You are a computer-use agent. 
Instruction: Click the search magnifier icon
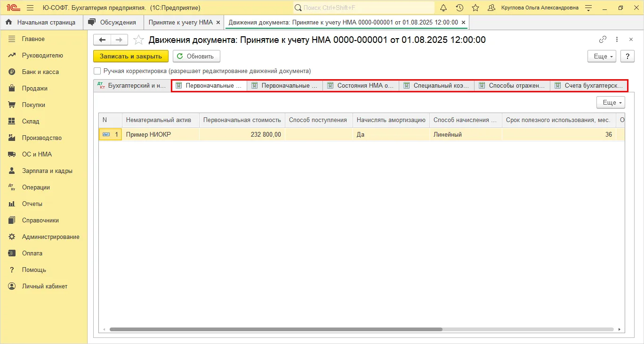[x=298, y=8]
